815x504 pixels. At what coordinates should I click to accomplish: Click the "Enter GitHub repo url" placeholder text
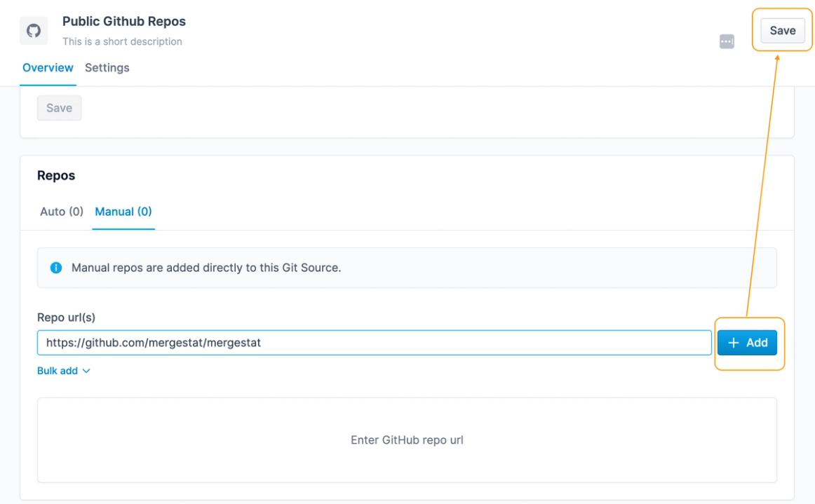[x=407, y=440]
